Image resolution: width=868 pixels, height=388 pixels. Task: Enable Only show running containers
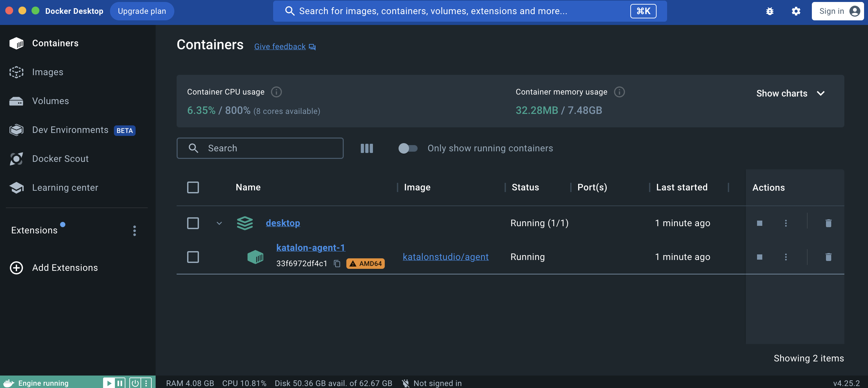click(x=407, y=148)
